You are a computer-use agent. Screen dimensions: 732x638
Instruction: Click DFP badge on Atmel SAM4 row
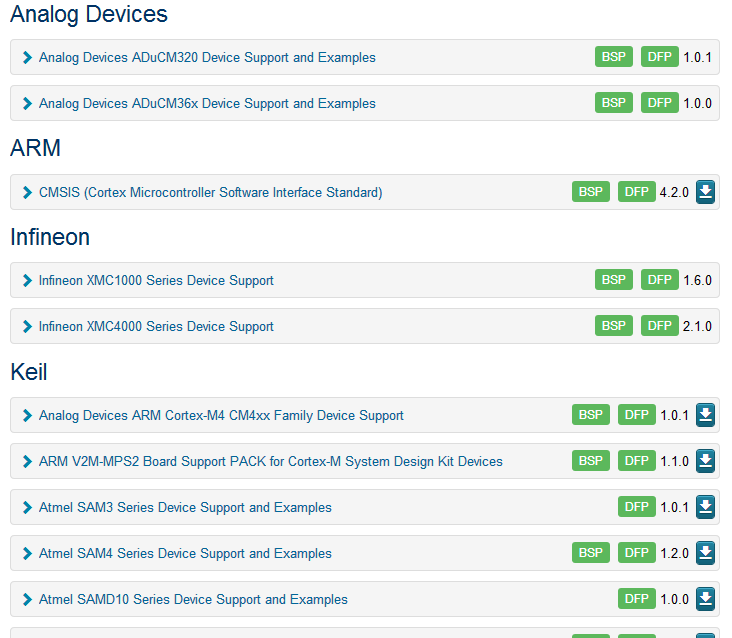pos(637,552)
